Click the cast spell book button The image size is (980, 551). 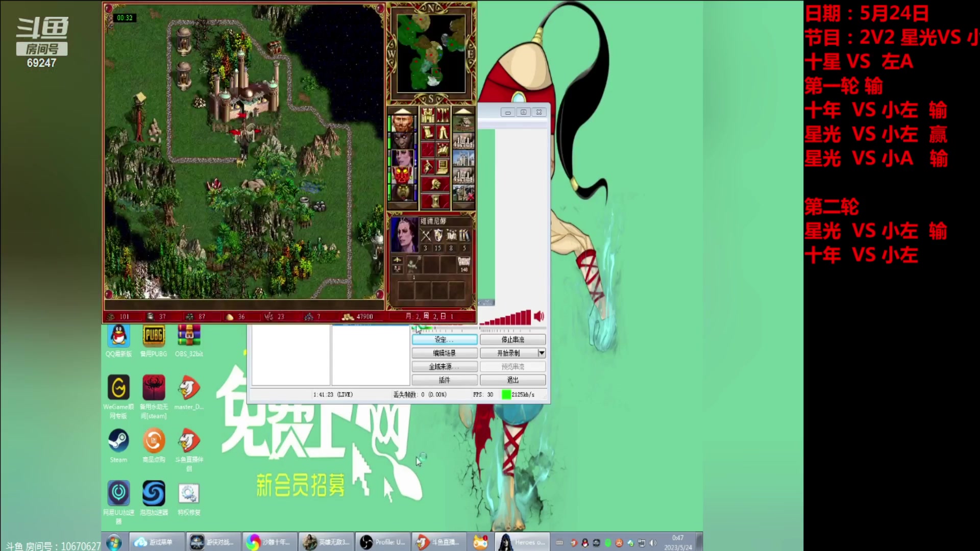443,149
